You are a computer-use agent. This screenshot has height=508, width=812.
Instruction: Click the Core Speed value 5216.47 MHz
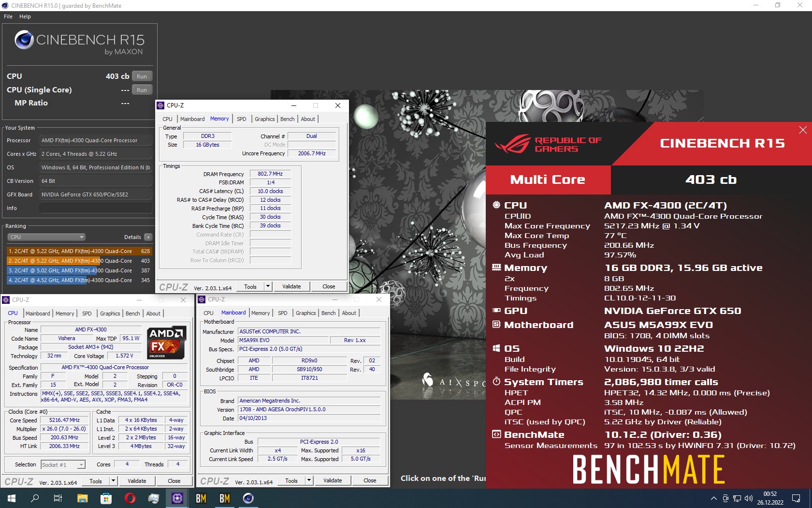point(64,420)
